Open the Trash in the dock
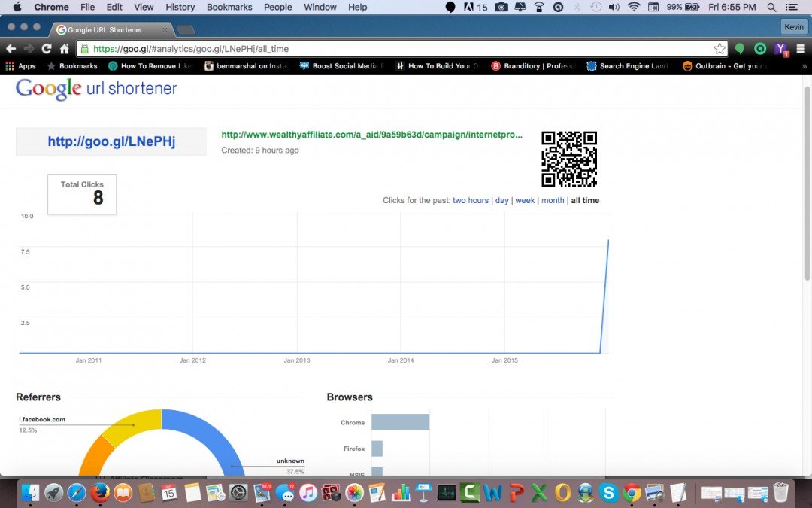 [780, 492]
